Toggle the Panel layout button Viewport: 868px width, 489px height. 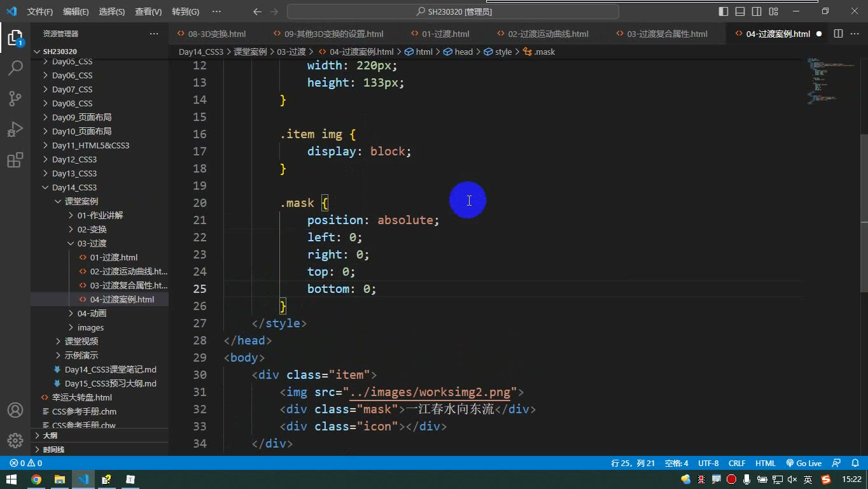(740, 11)
